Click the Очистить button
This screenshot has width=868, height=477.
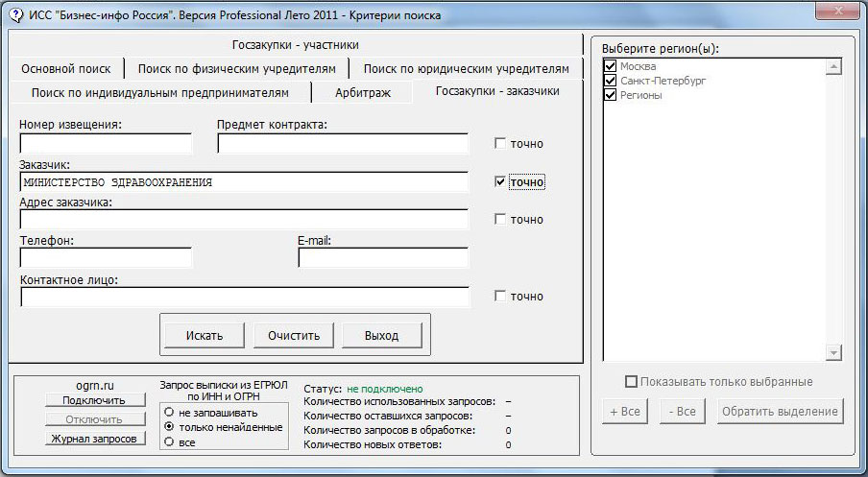pyautogui.click(x=293, y=335)
